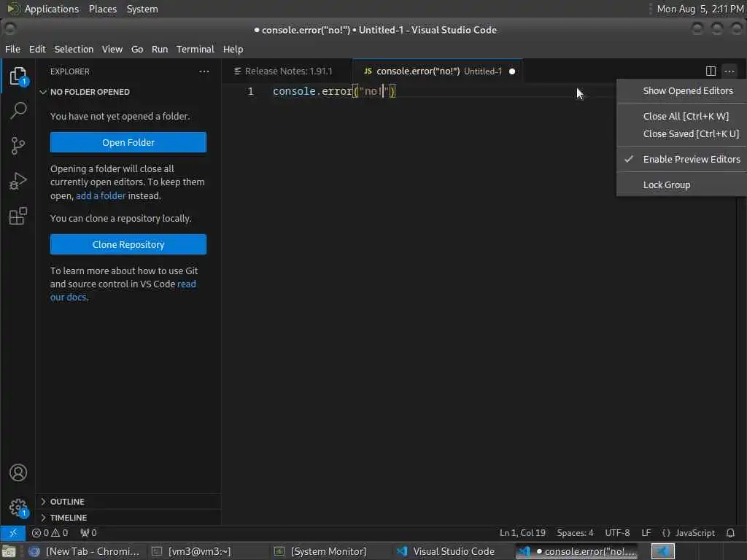Viewport: 747px width, 560px height.
Task: Open the Accounts icon in activity bar
Action: [18, 472]
